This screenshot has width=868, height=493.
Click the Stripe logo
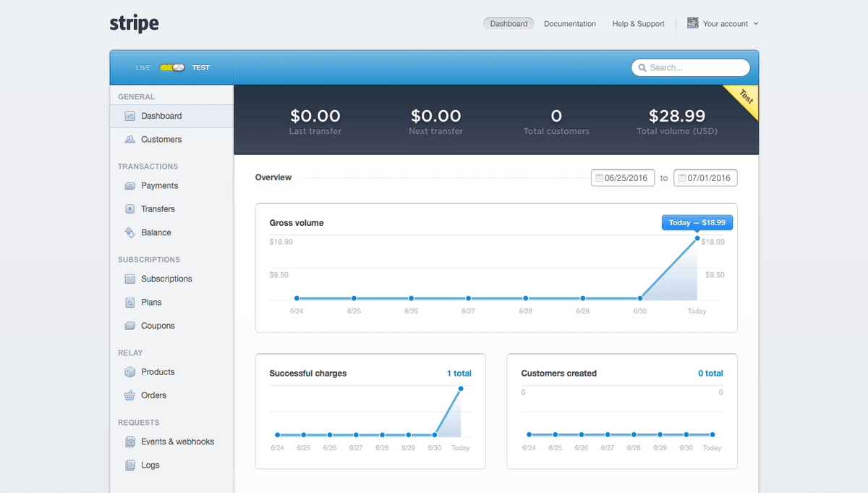click(x=135, y=23)
